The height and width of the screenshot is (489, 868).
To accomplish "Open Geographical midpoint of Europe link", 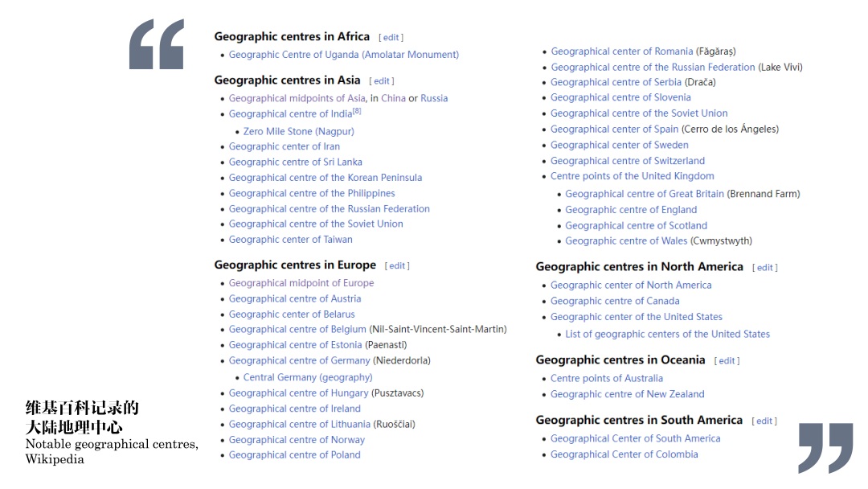I will pyautogui.click(x=301, y=283).
